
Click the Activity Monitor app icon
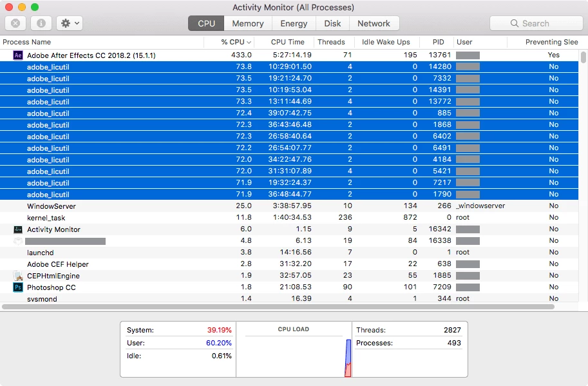click(17, 229)
